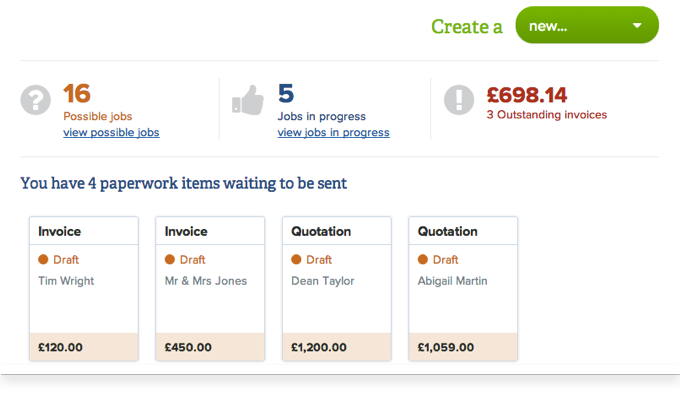Open the £698.14 outstanding amount
The image size is (680, 401).
click(526, 95)
